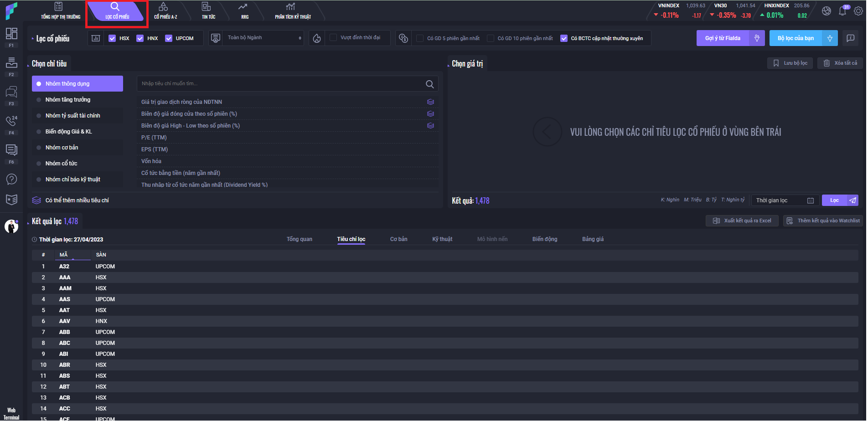
Task: Open settings gear in top bar
Action: tap(858, 11)
